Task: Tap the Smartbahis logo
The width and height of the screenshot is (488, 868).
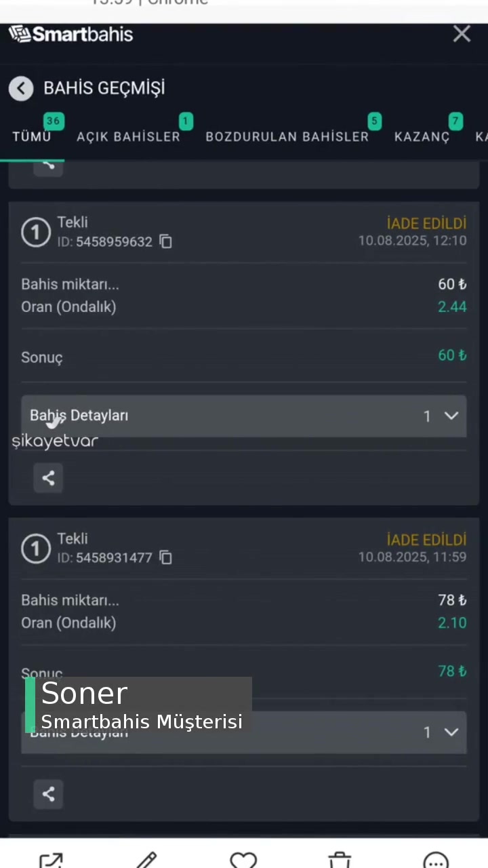Action: click(x=70, y=34)
